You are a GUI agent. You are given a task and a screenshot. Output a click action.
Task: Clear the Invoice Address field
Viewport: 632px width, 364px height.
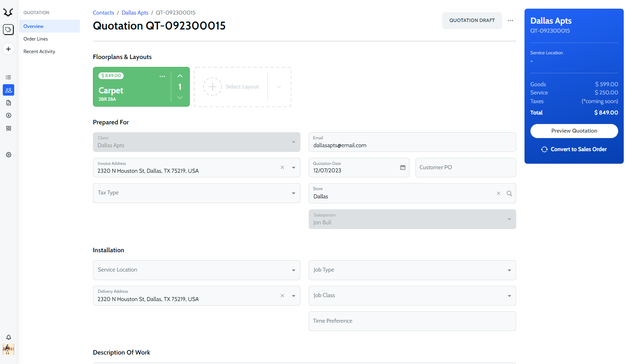coord(282,168)
